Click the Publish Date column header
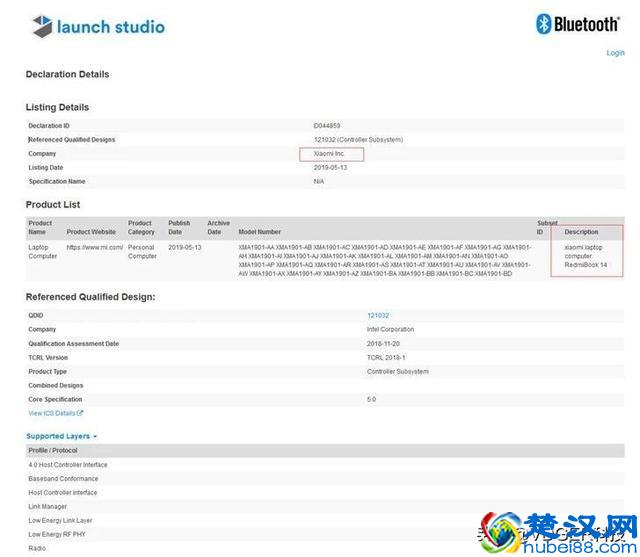The image size is (640, 557). click(179, 227)
